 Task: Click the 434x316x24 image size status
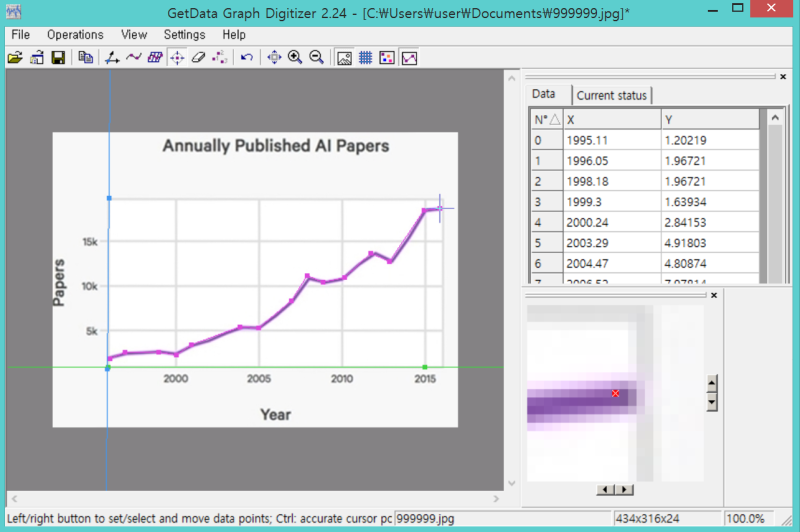click(x=667, y=519)
